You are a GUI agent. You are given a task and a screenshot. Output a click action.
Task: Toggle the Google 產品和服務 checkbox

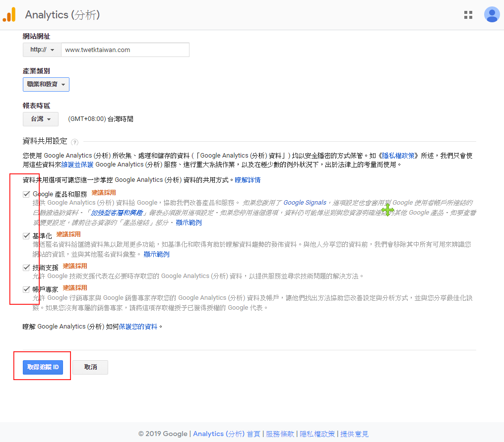pyautogui.click(x=26, y=194)
